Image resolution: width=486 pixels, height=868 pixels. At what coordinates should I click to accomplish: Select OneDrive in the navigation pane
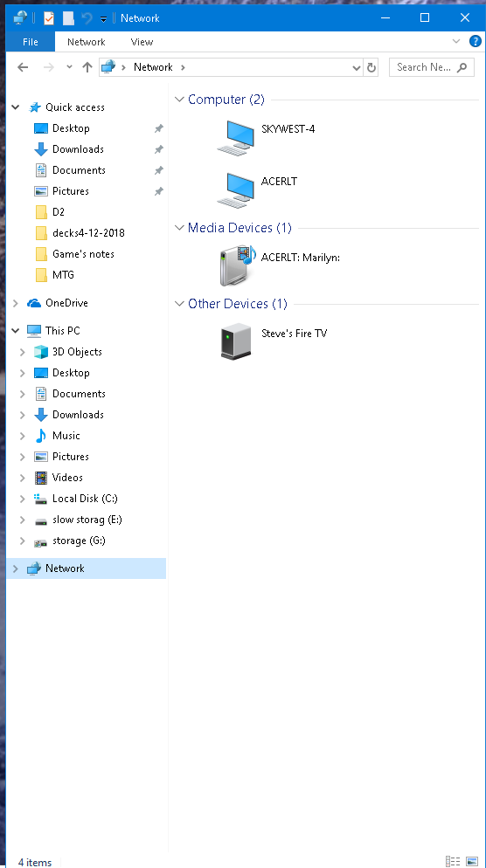[66, 303]
